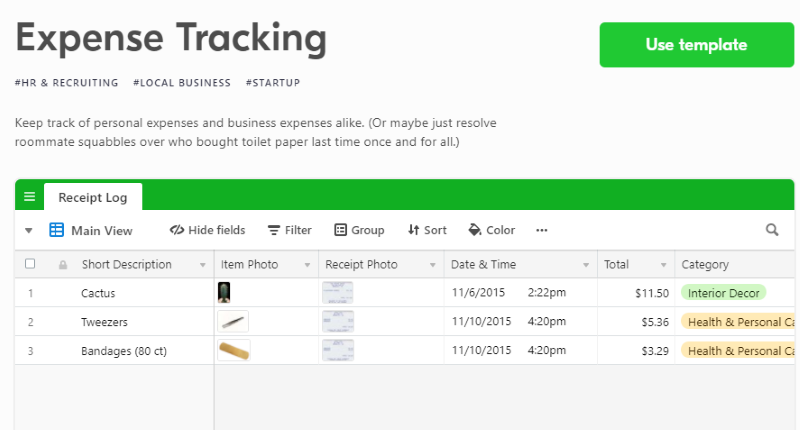Open the #STARTUP tag link

click(x=272, y=83)
